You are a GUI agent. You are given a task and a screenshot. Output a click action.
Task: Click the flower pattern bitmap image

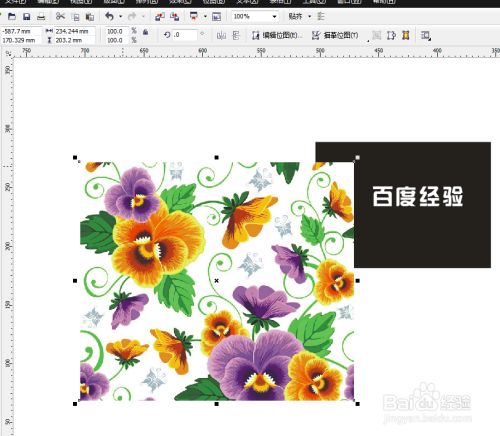(x=217, y=281)
